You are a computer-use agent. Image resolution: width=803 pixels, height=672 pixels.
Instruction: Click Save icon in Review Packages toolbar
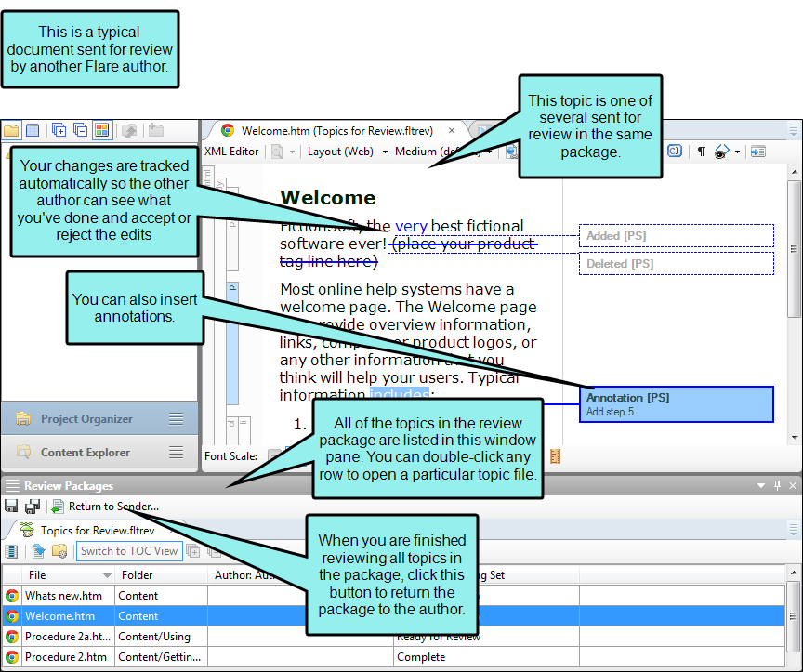pyautogui.click(x=11, y=507)
